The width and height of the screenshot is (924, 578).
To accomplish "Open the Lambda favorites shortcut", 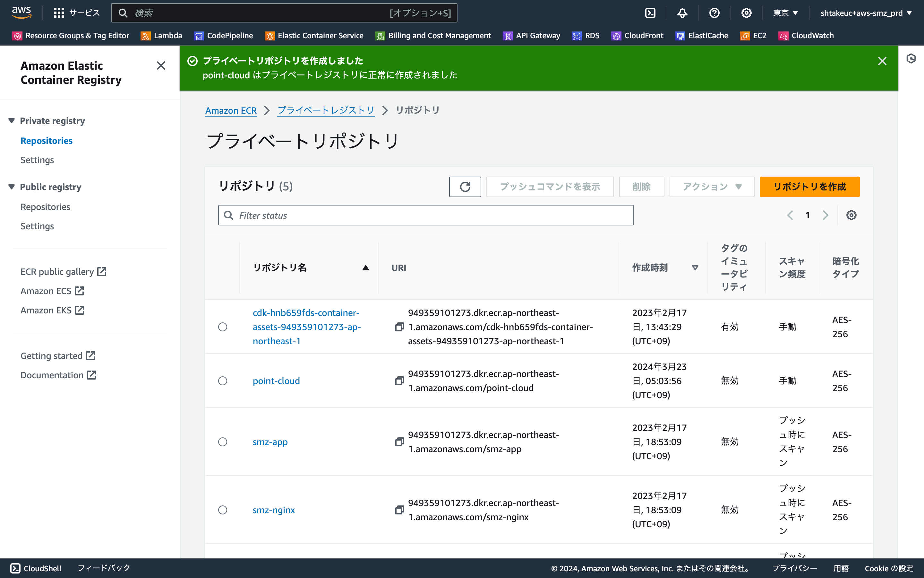I will tap(161, 36).
